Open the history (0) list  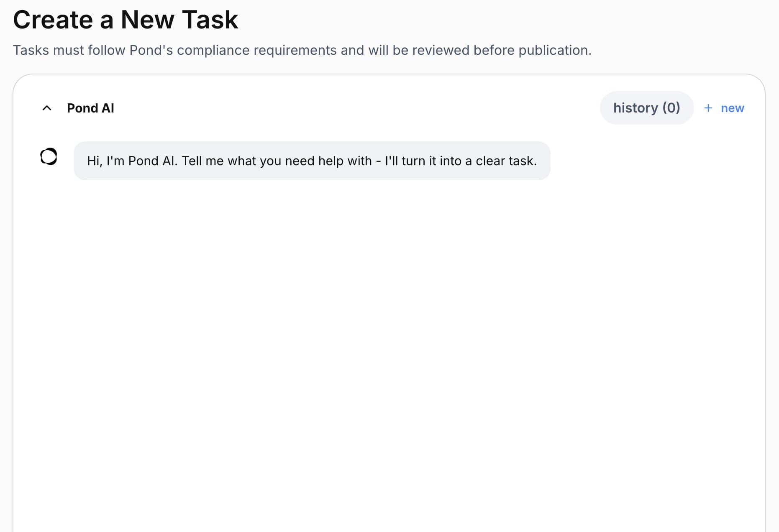click(646, 108)
